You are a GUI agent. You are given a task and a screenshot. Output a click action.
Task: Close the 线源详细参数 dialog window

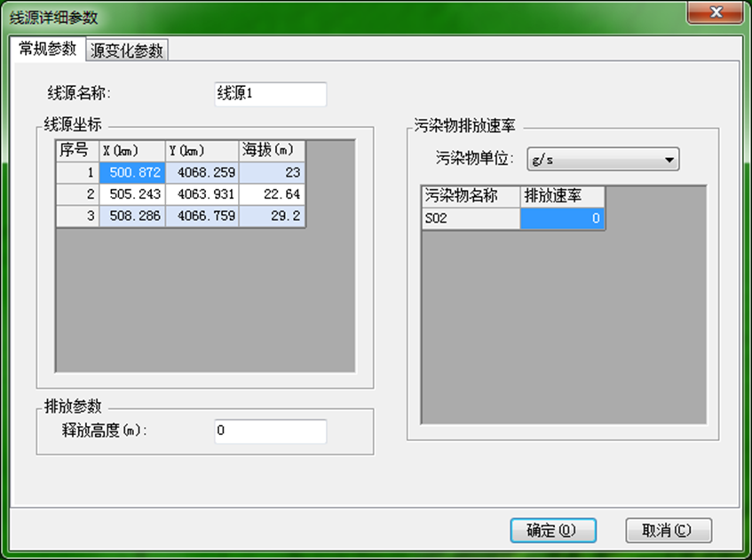tap(716, 15)
